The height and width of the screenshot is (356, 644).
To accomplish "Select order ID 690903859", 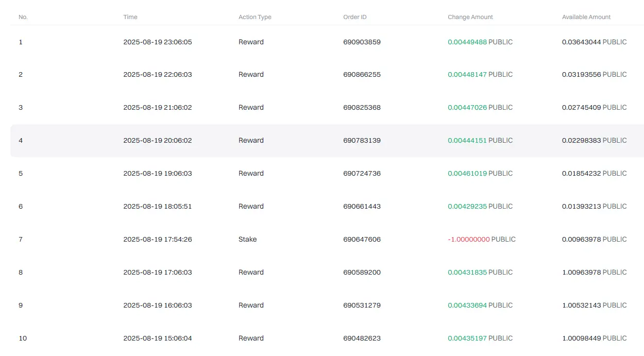I will click(x=362, y=42).
